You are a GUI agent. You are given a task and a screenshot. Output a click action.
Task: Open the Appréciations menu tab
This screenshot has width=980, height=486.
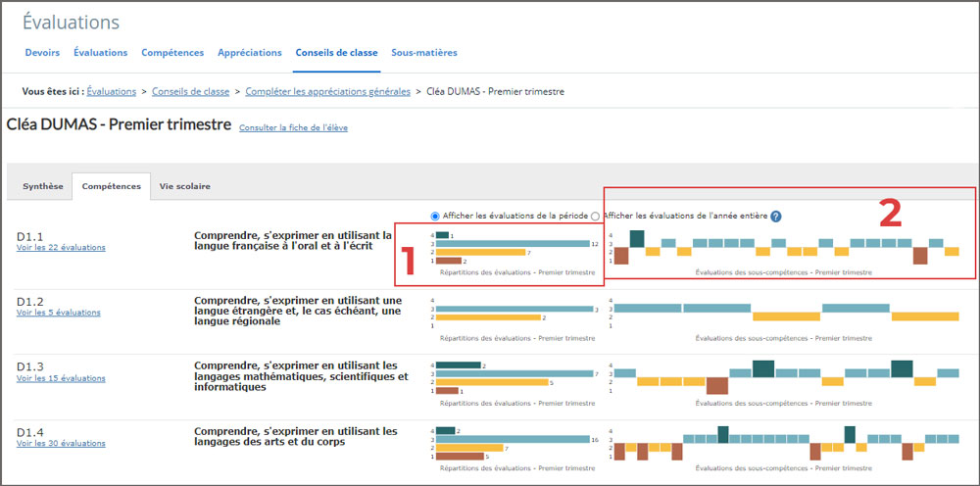pos(250,52)
